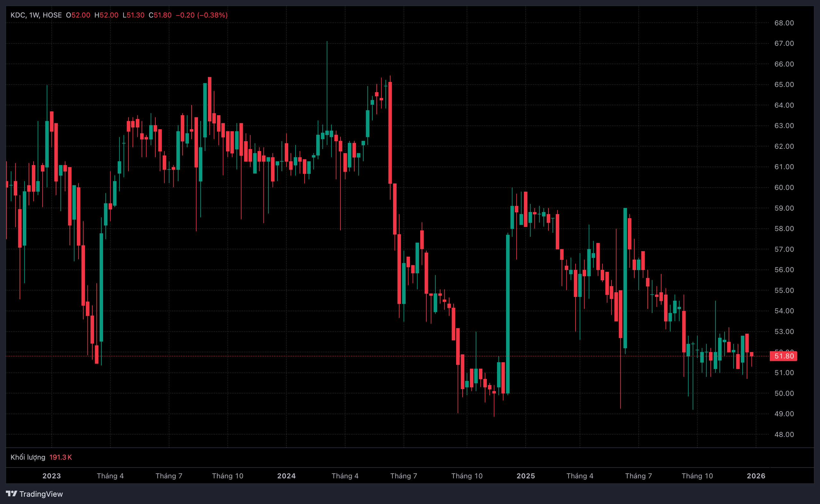Click the red 51.80 current price tag
The width and height of the screenshot is (820, 504).
click(x=783, y=356)
